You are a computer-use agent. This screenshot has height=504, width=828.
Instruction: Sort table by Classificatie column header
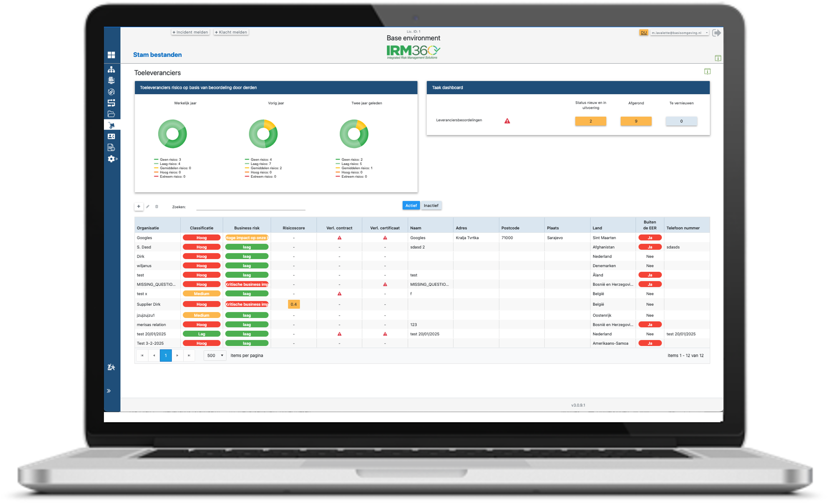(x=201, y=228)
